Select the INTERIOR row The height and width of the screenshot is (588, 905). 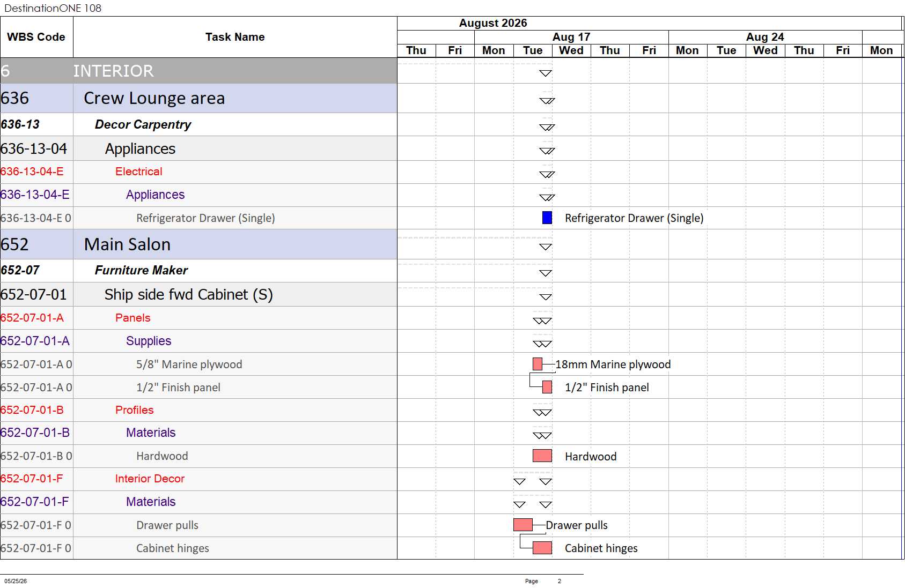pos(198,71)
